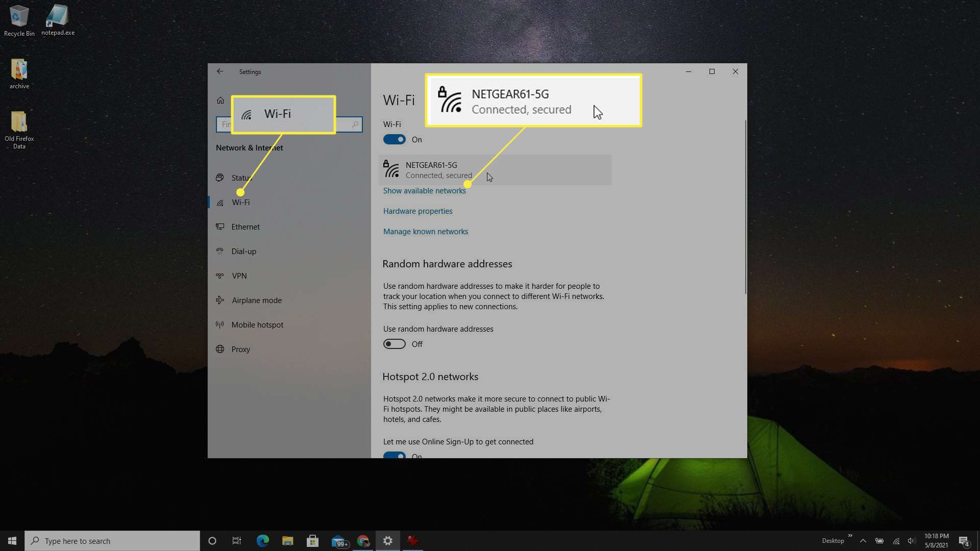This screenshot has height=551, width=980.
Task: Open the red app on taskbar
Action: [x=413, y=541]
